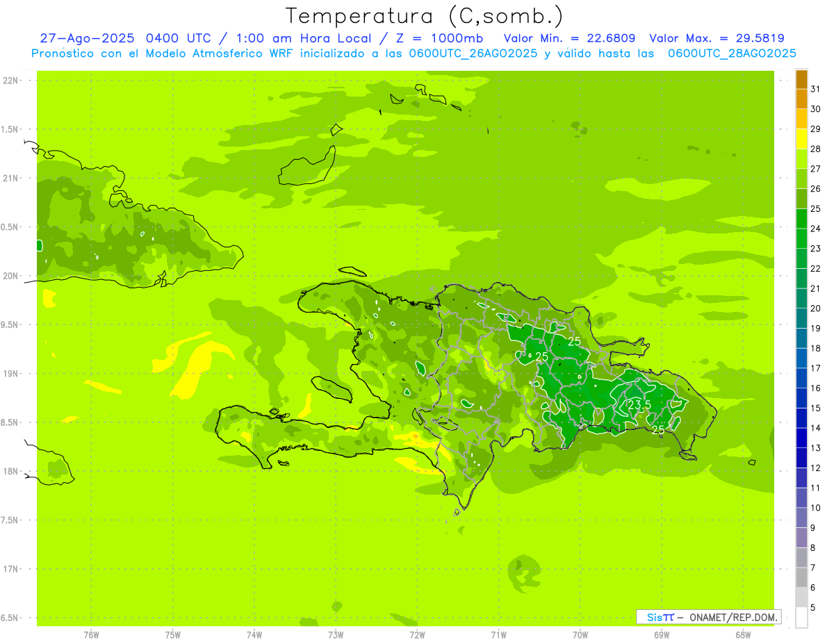834x644 pixels.
Task: Click the yellow swatch between 28 and 29
Action: point(801,139)
